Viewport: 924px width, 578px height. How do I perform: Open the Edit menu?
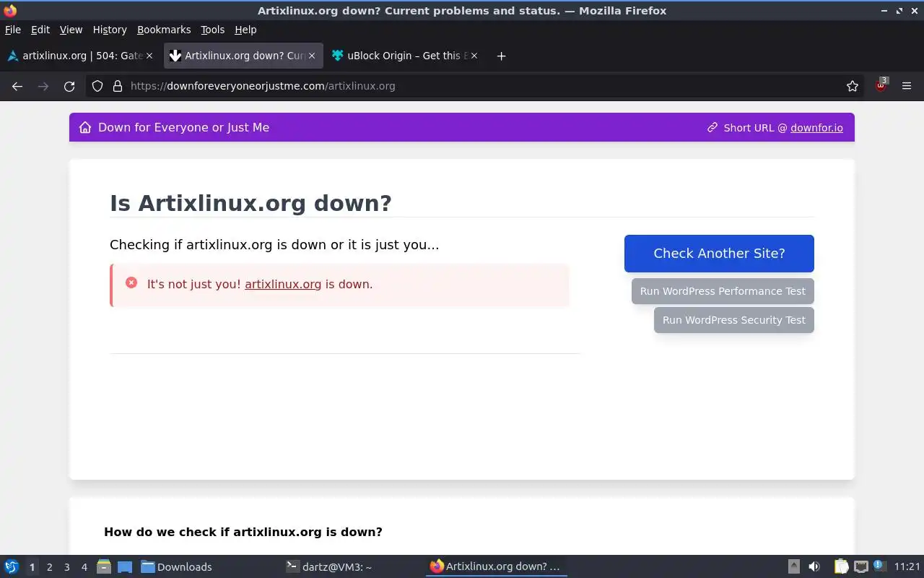(40, 30)
